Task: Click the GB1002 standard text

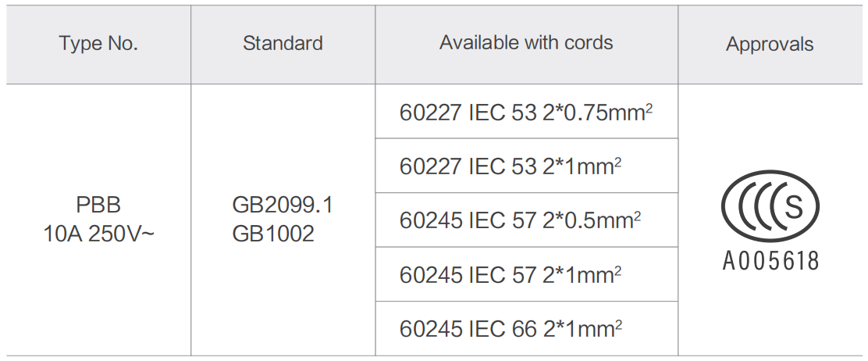Action: pos(273,234)
